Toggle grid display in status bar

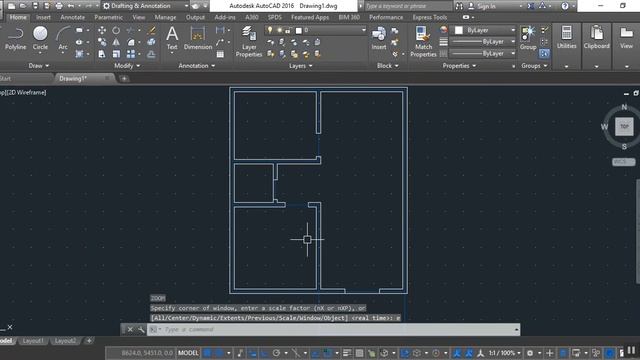207,353
